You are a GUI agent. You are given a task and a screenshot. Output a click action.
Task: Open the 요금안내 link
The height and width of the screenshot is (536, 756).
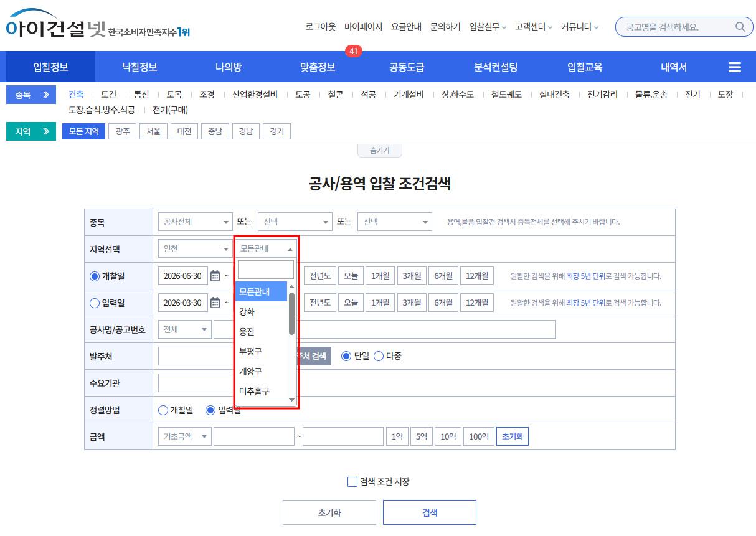(x=406, y=27)
